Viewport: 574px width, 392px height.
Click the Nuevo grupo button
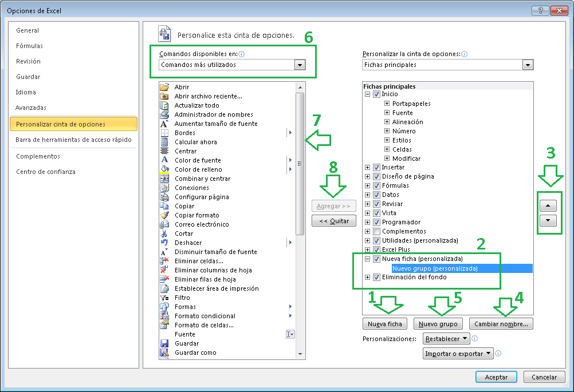(x=438, y=324)
